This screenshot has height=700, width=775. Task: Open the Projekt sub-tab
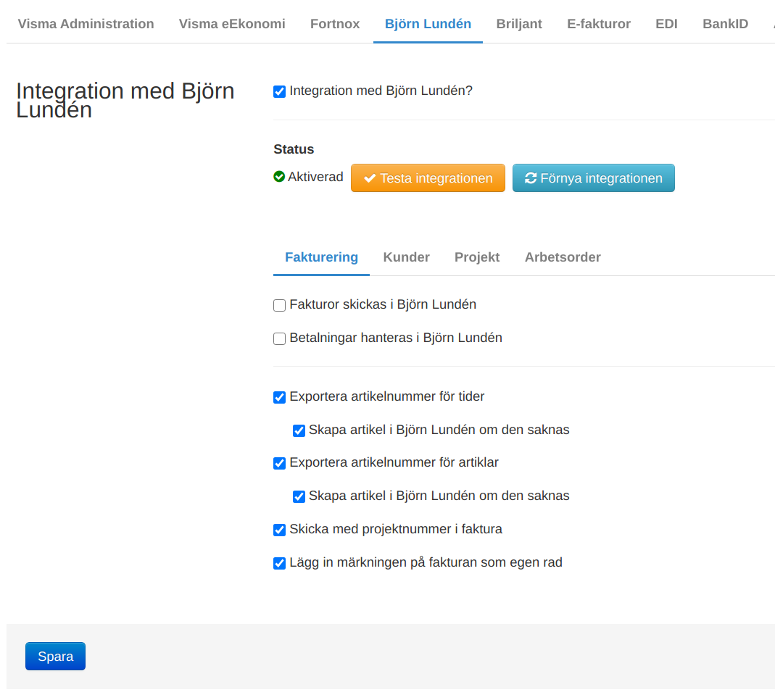point(477,257)
